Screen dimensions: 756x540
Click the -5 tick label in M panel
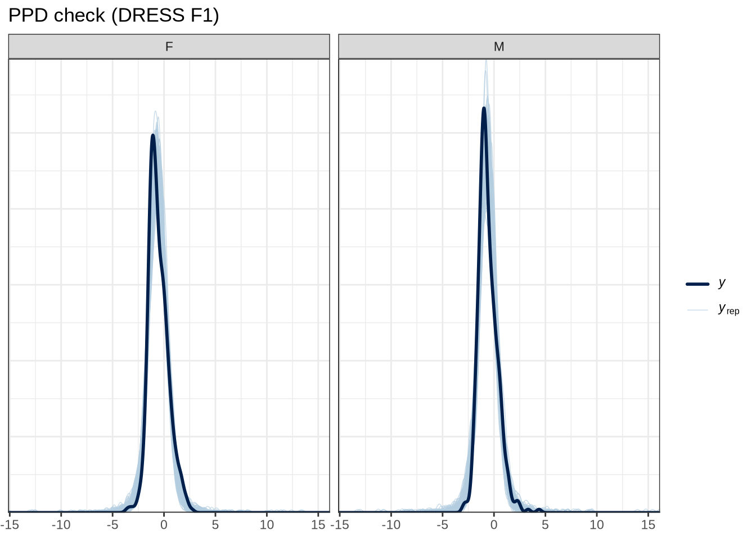point(442,525)
